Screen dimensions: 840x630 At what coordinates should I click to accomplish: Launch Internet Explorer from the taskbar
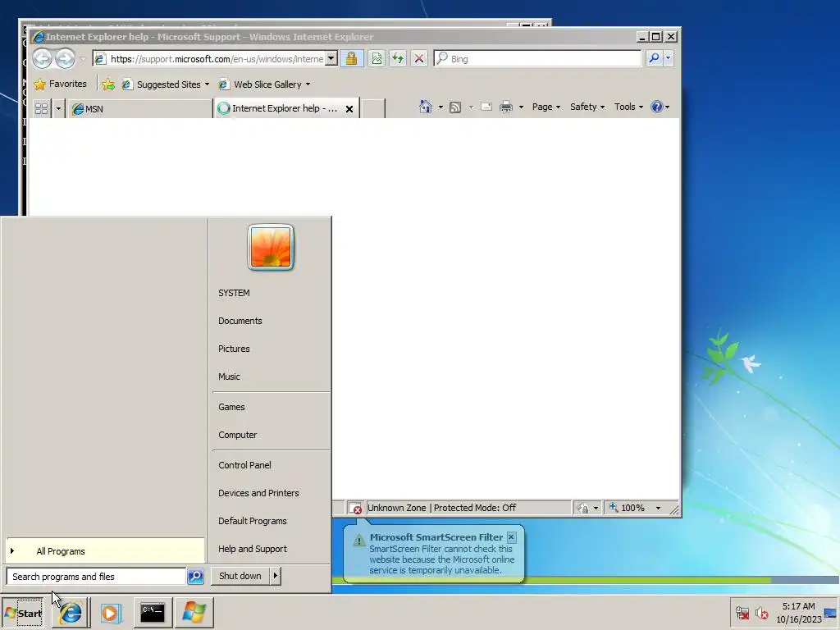pyautogui.click(x=71, y=612)
